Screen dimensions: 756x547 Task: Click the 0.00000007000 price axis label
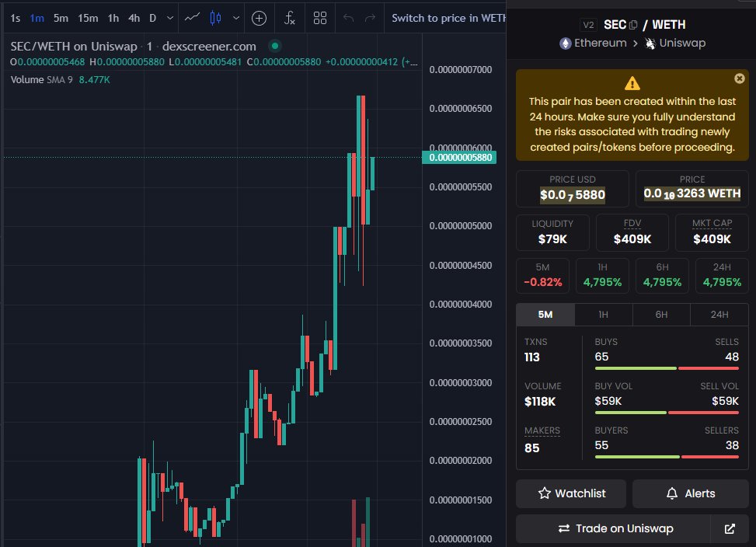click(461, 70)
